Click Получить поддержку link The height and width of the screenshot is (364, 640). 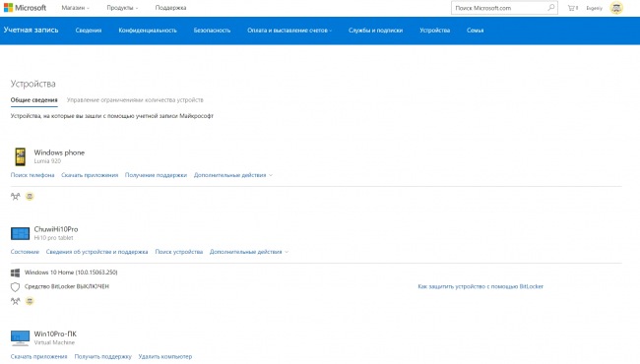102,357
